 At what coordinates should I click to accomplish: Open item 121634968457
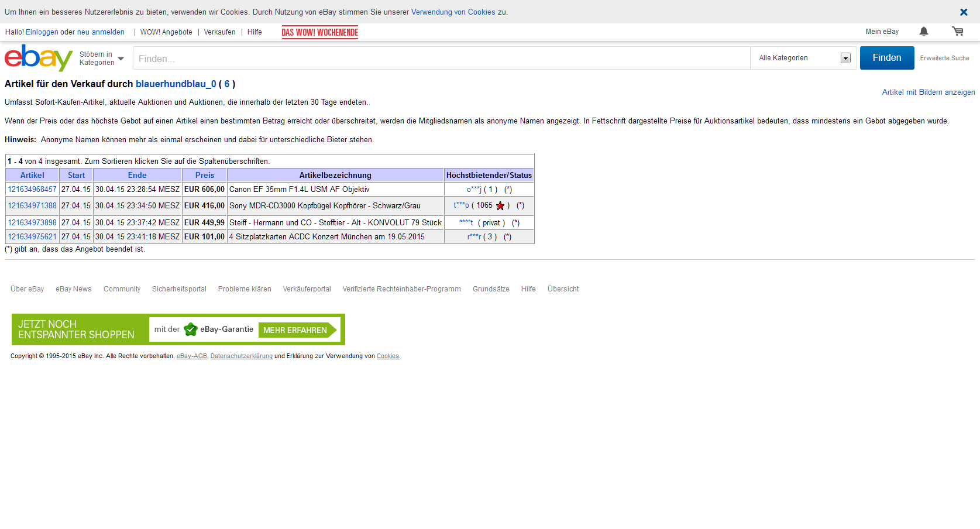tap(32, 190)
